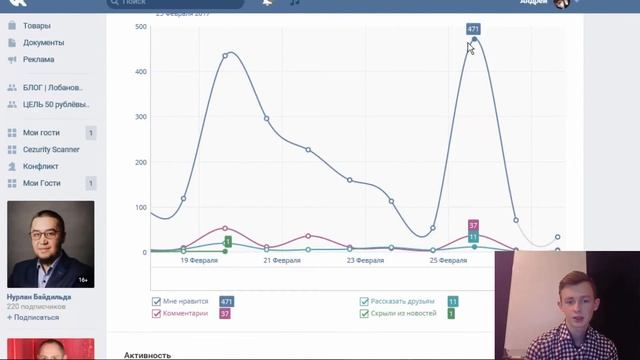Image resolution: width=640 pixels, height=360 pixels.
Task: Click the 11 shares value label on chart
Action: click(x=473, y=237)
